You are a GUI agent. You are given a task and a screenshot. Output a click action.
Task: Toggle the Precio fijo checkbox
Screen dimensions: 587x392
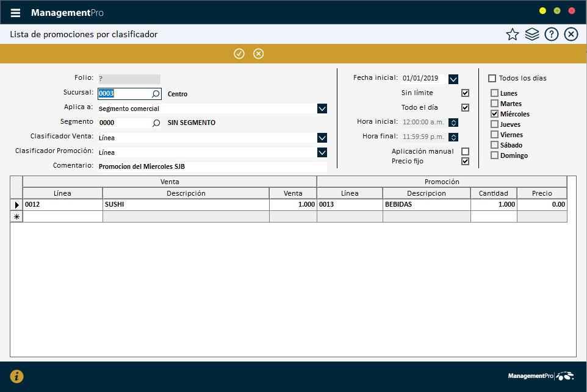pos(466,161)
